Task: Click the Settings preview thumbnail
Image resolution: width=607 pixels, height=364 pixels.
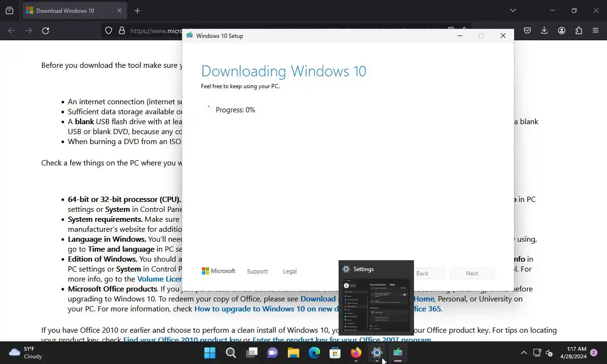Action: tap(376, 305)
